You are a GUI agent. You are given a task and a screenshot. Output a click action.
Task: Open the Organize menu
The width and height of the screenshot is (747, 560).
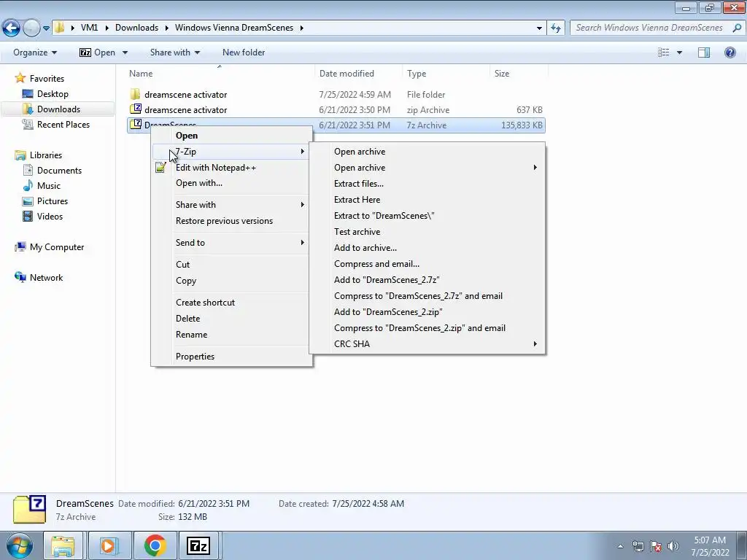[x=35, y=52]
